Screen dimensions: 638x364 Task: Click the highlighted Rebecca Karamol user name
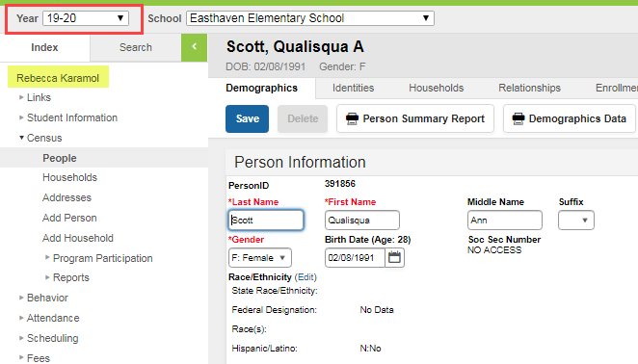point(58,78)
